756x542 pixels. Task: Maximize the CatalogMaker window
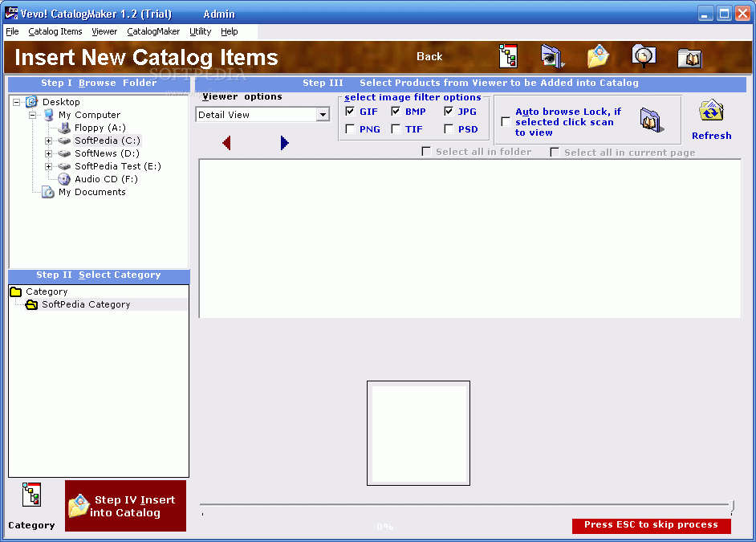[x=724, y=14]
